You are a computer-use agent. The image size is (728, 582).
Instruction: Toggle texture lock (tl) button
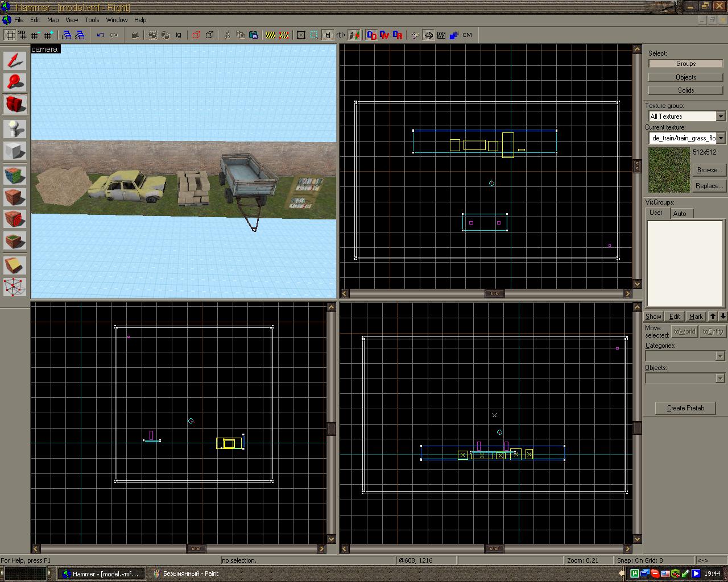point(328,35)
